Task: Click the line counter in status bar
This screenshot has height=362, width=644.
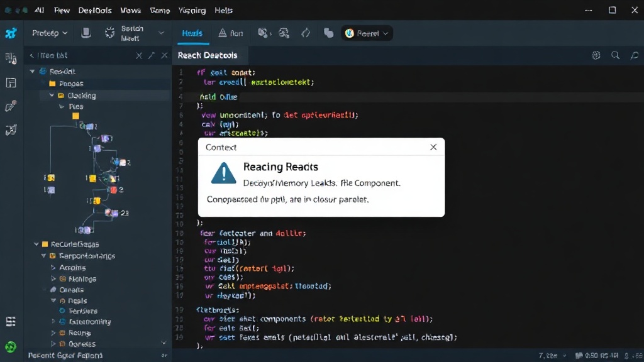Action: [x=548, y=356]
